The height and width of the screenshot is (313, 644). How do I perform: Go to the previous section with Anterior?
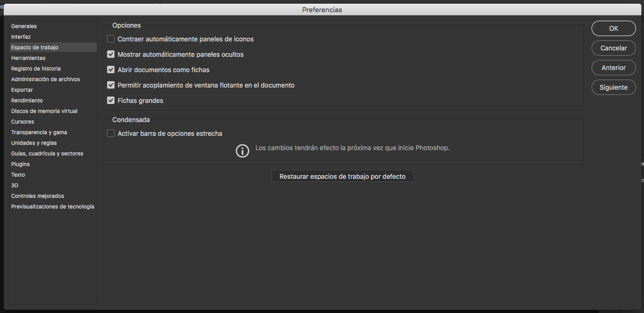click(613, 68)
